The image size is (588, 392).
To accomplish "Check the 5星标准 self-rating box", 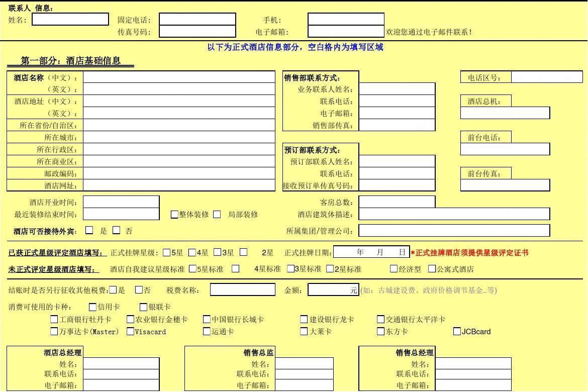I will tap(193, 268).
